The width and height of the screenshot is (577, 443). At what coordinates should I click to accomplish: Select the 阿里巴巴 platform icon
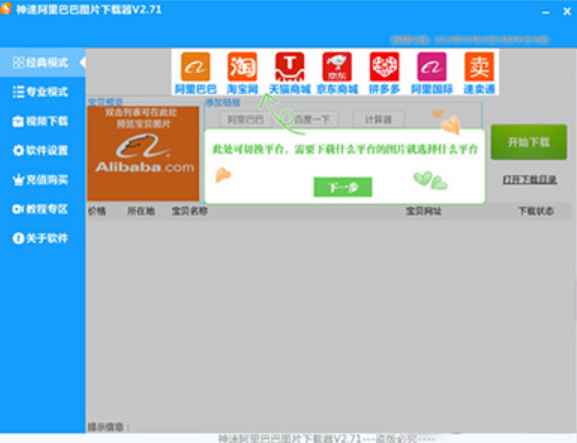(x=195, y=67)
